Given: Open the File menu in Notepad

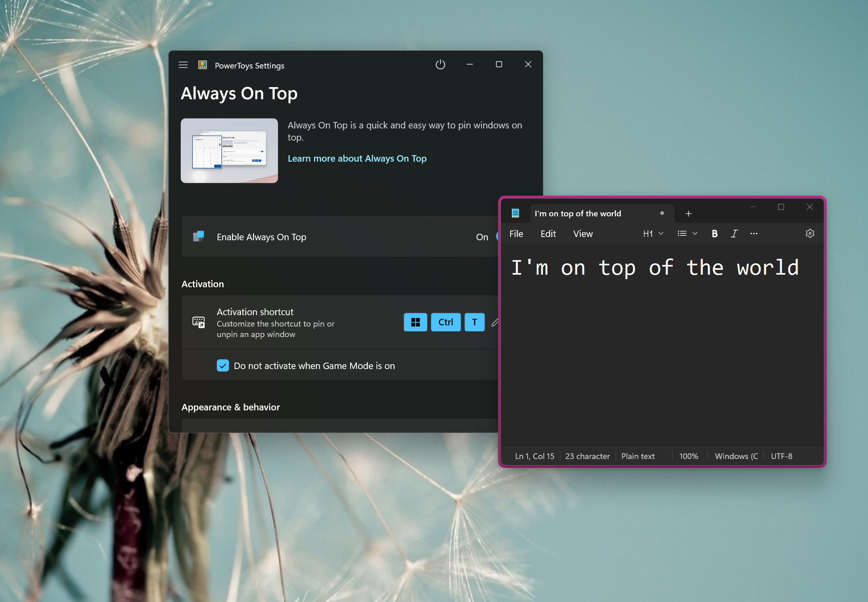Looking at the screenshot, I should click(x=516, y=234).
